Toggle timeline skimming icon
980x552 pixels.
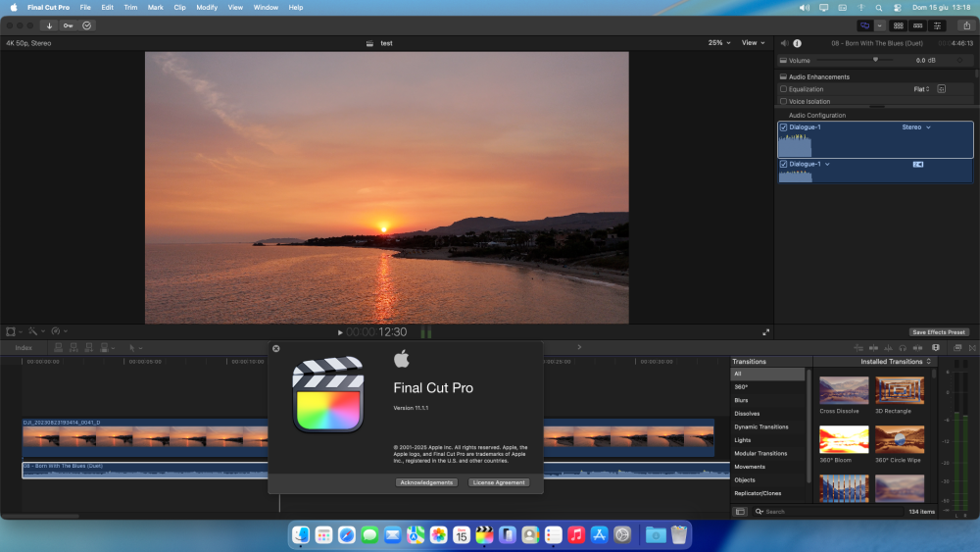pos(873,348)
